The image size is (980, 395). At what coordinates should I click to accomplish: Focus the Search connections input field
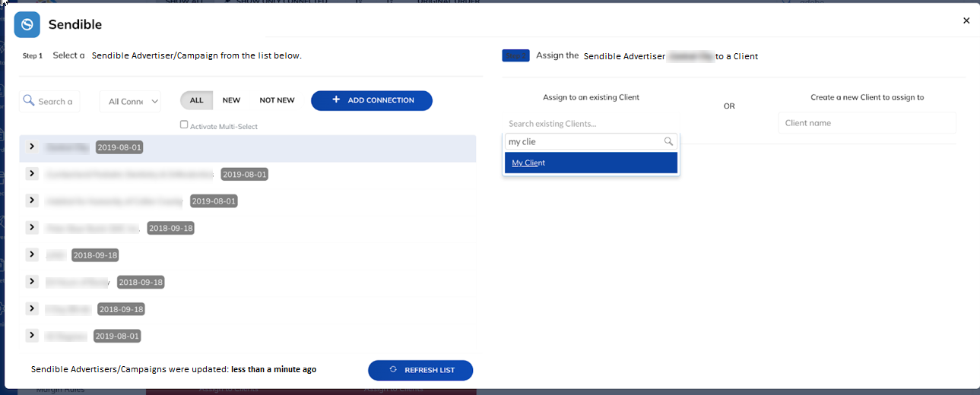click(49, 101)
